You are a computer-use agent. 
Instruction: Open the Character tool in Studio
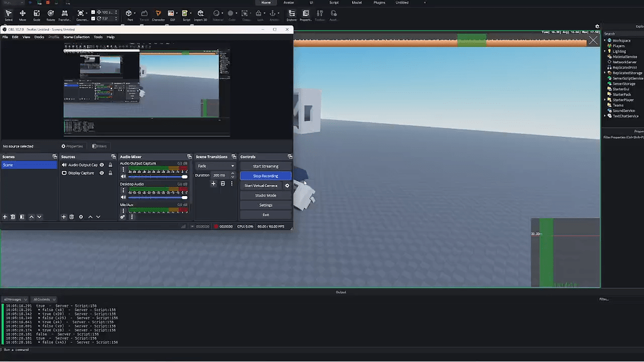point(158,15)
